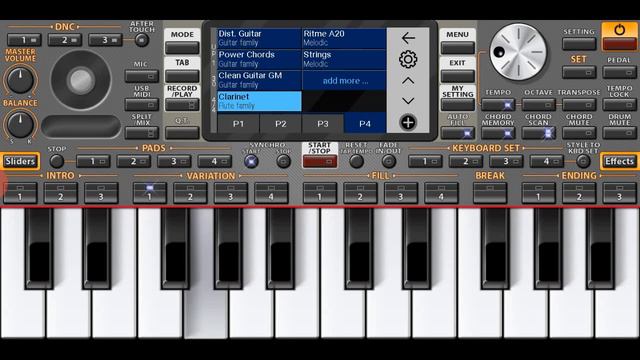
Task: Open the Effects panel
Action: pos(620,161)
